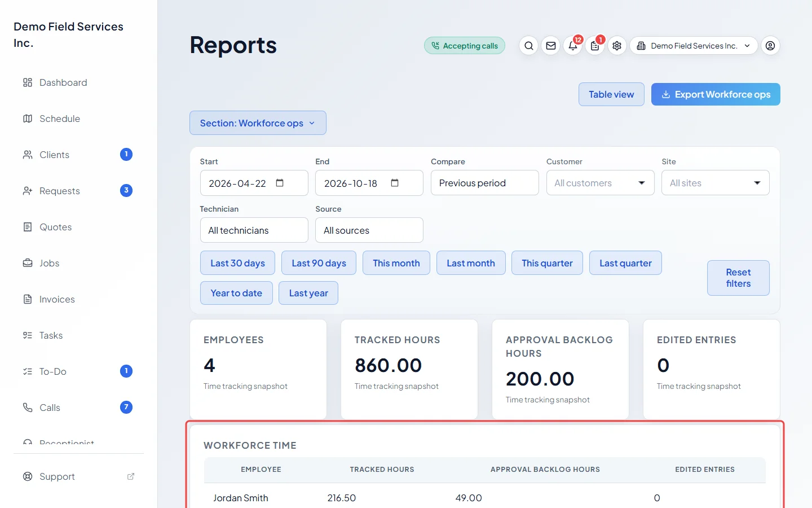Viewport: 812px width, 508px height.
Task: Click Export Workforce ops button
Action: pos(716,94)
